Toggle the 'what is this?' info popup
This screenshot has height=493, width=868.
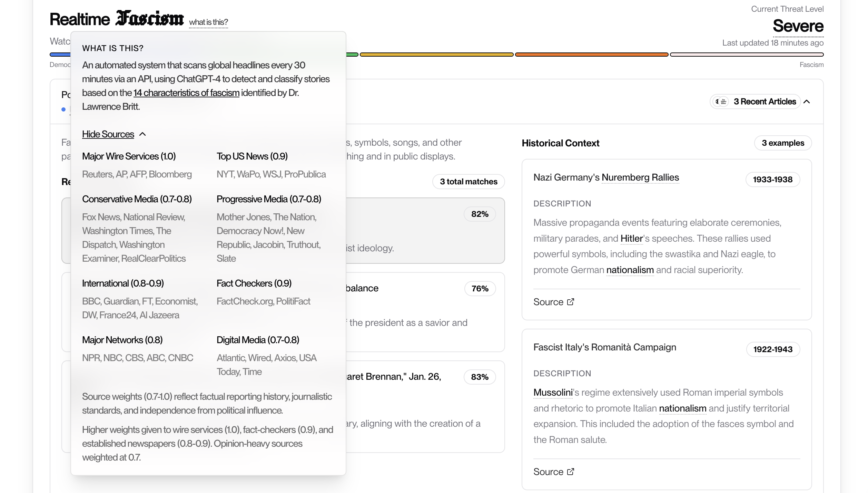click(x=208, y=22)
